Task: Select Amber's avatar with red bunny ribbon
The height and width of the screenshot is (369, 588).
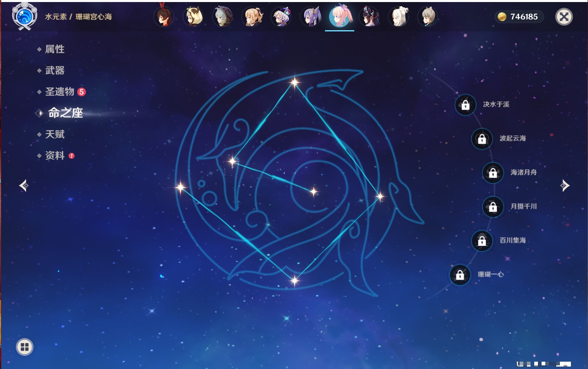Action: [x=164, y=17]
